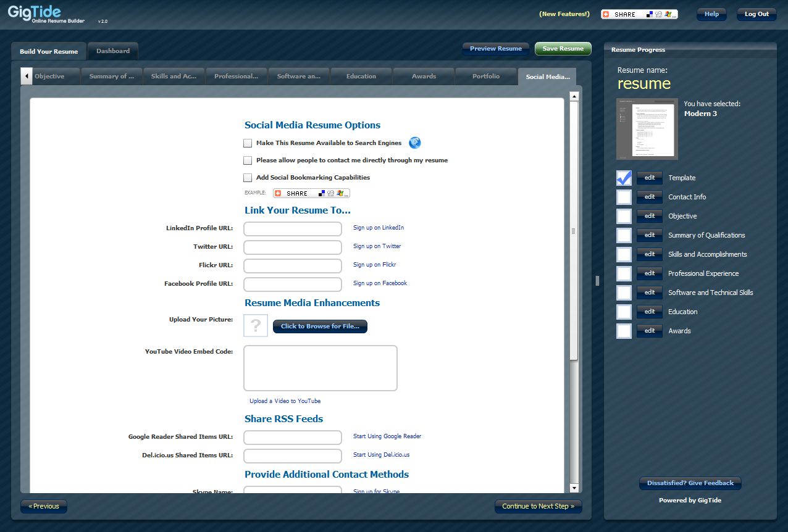
Task: Open Start Using Google Reader link
Action: [387, 436]
